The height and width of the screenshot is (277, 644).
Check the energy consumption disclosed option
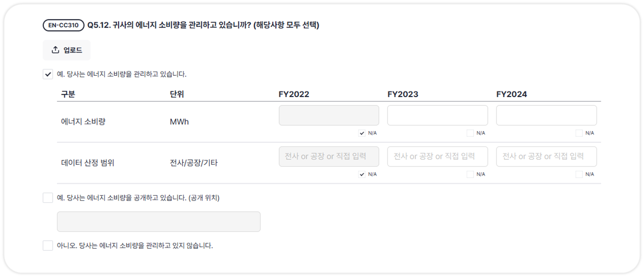(x=48, y=198)
